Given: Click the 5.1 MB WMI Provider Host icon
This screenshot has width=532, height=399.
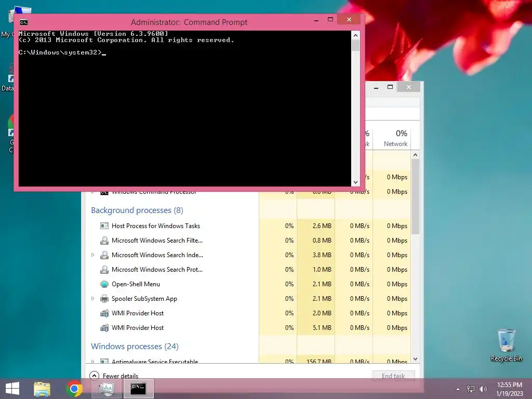Looking at the screenshot, I should pyautogui.click(x=104, y=328).
